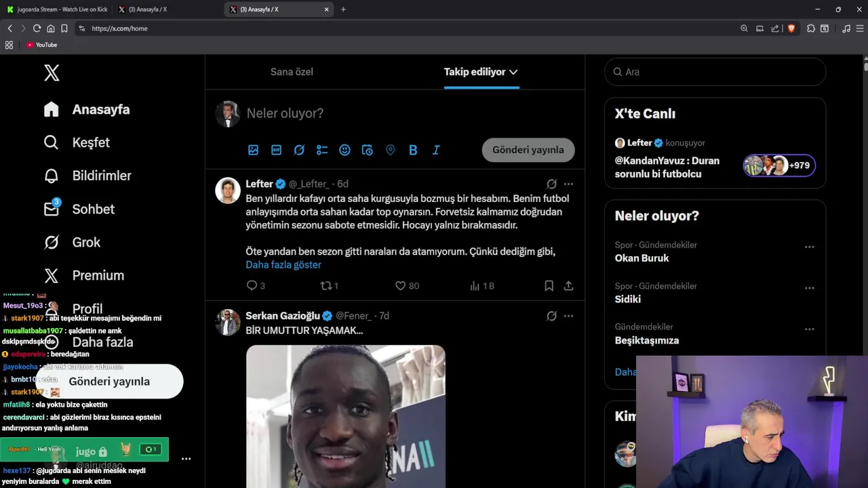Open Sohbet messages

click(x=79, y=209)
